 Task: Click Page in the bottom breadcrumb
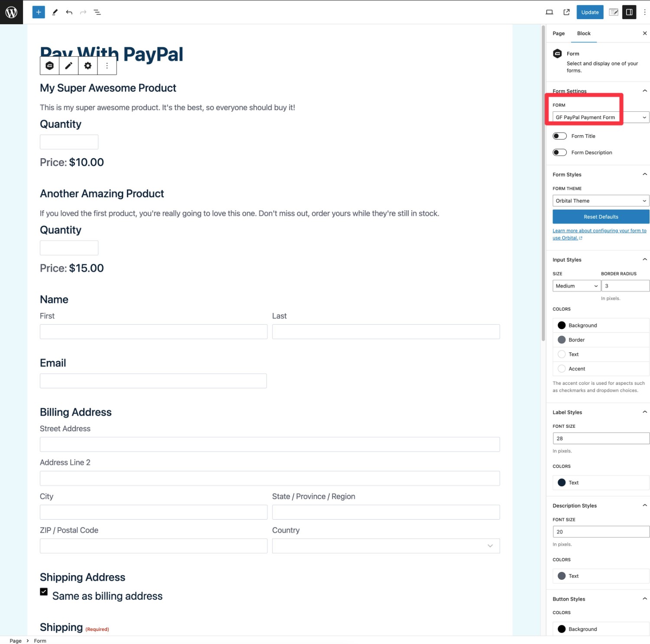(x=16, y=641)
